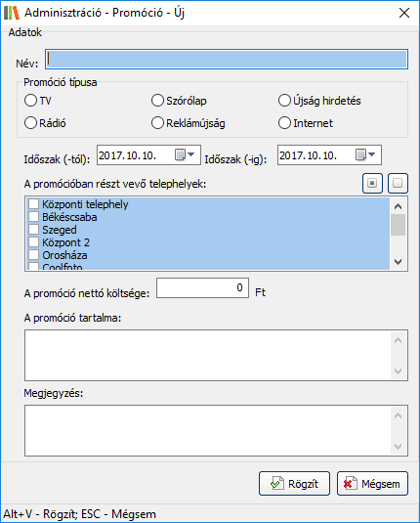Open the calendar icon for Időszak (-ig)
This screenshot has height=523, width=420.
(360, 154)
